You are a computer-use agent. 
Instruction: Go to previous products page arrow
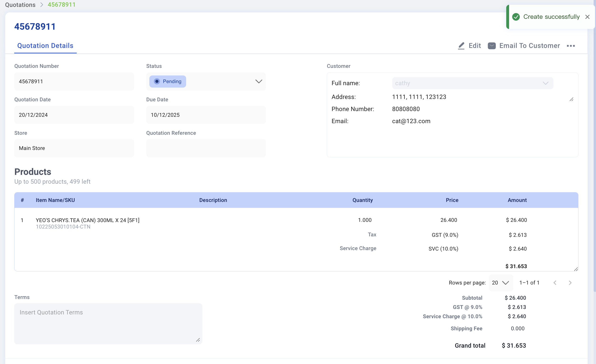click(555, 283)
